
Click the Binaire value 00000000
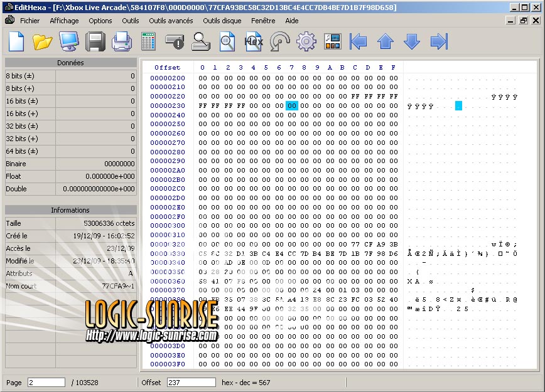pyautogui.click(x=119, y=164)
